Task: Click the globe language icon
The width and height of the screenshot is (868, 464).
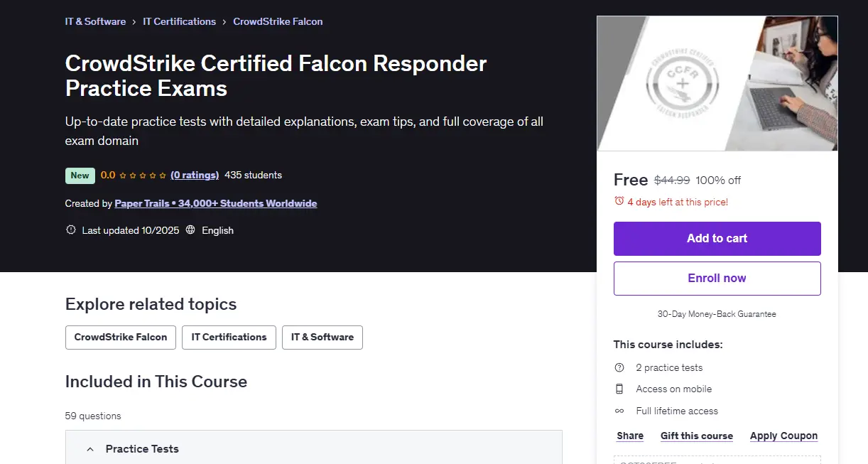Action: point(190,230)
